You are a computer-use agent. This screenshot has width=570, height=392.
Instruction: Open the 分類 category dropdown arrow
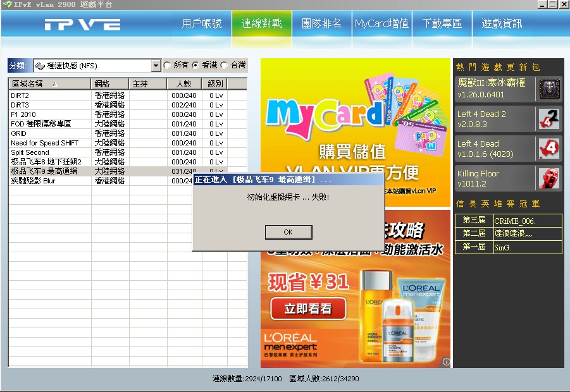(x=156, y=66)
